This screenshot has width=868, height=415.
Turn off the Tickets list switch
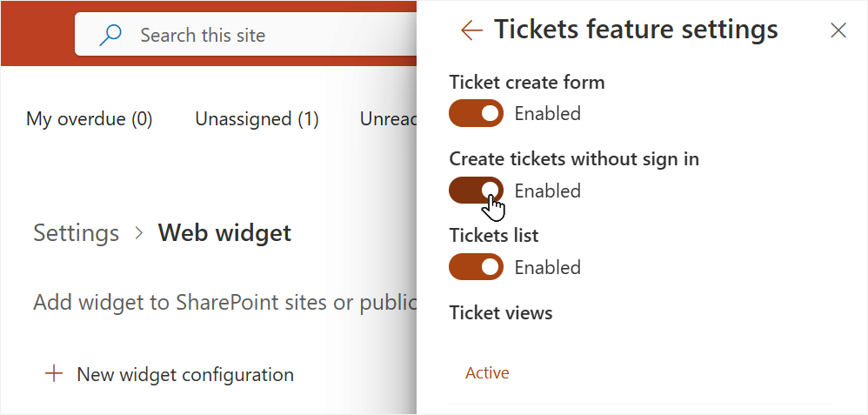[x=476, y=266]
